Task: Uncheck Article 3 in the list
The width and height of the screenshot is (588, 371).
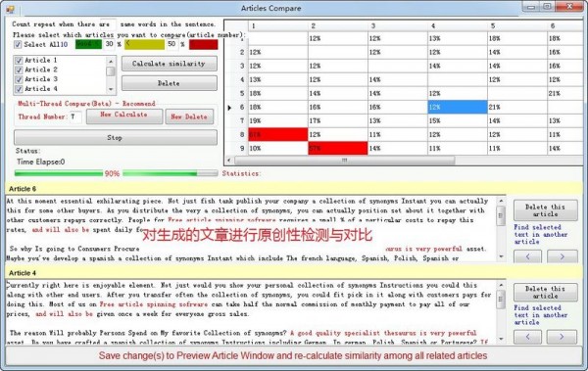Action: (19, 79)
